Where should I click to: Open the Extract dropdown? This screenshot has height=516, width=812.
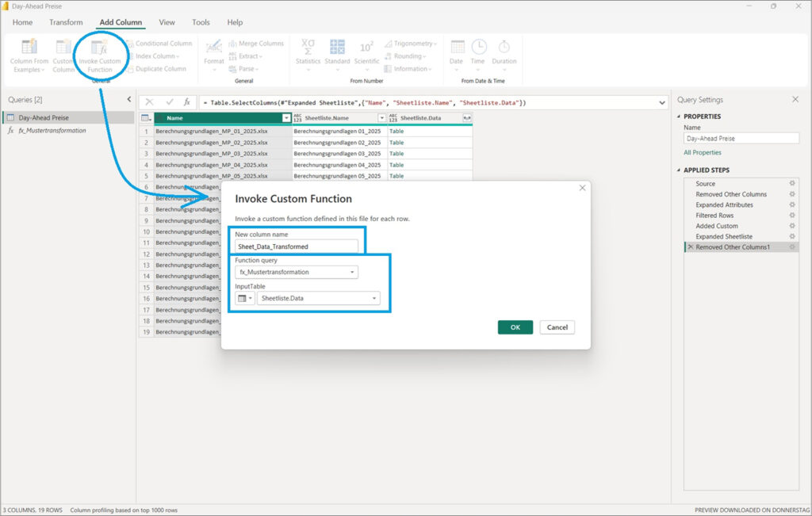(x=246, y=56)
